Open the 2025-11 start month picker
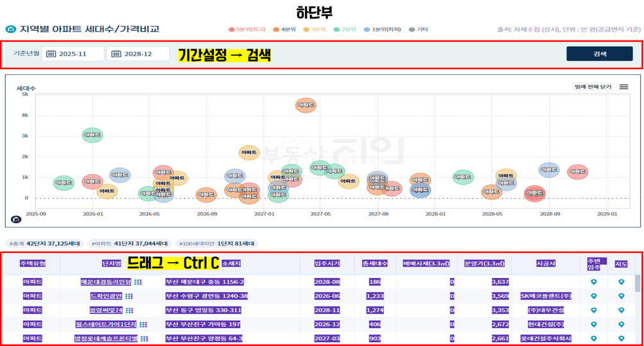 pyautogui.click(x=77, y=54)
